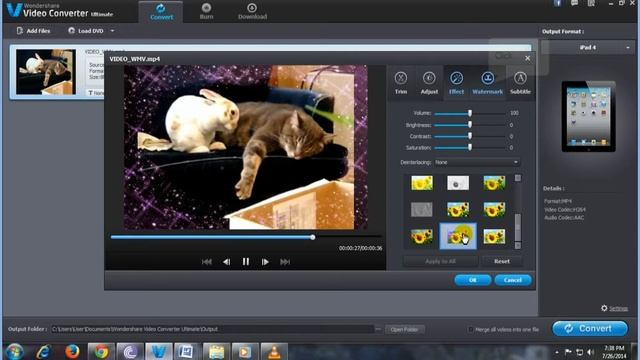Confirm edits with the OK button
The width and height of the screenshot is (640, 360).
pos(473,280)
